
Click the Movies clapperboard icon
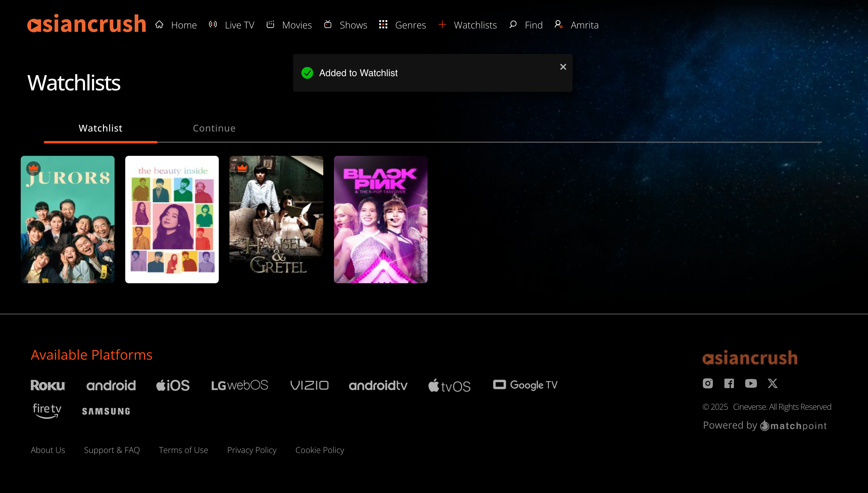(270, 24)
